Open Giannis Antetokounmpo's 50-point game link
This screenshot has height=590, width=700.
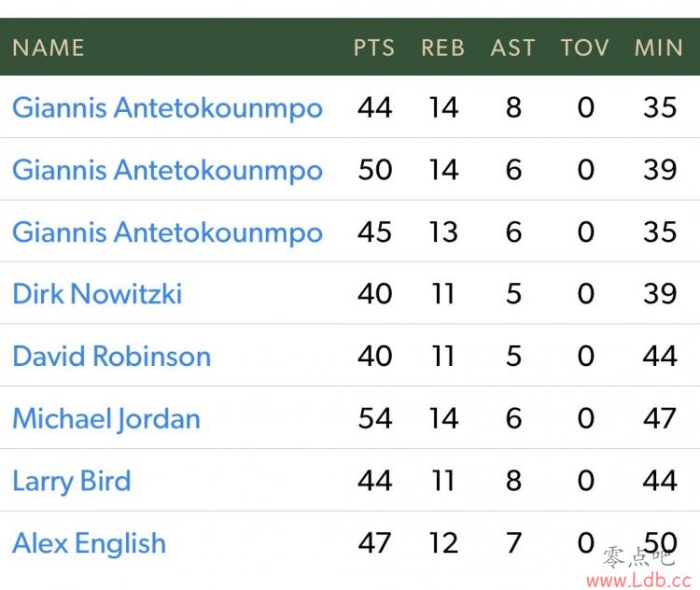(167, 171)
